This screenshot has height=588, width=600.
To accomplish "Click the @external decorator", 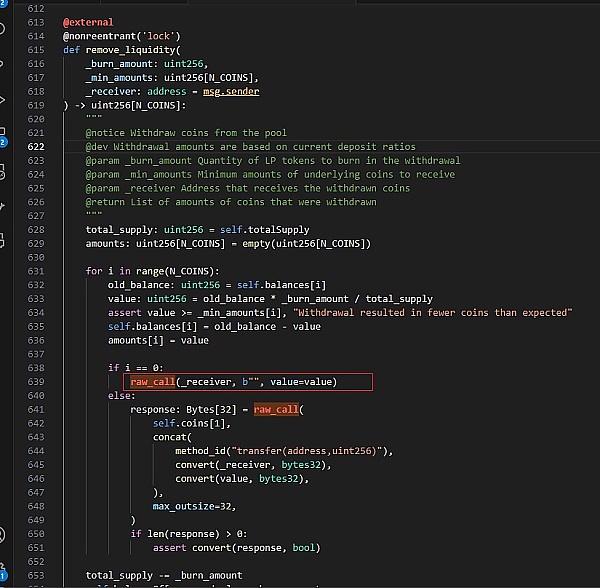I will 88,22.
